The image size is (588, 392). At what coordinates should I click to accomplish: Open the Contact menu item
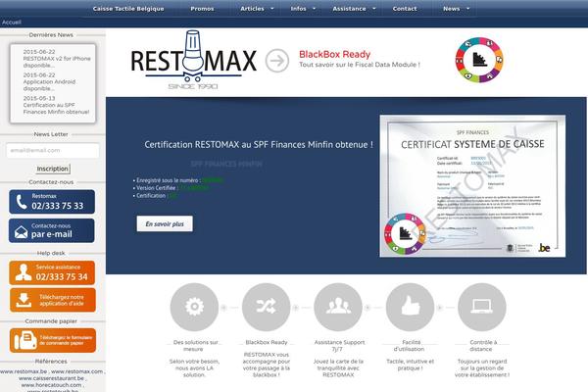click(405, 9)
